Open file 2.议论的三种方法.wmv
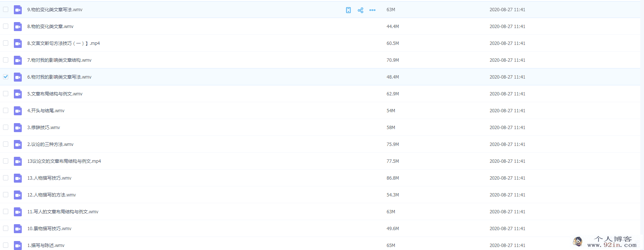Screen dimensions: 644x250 pyautogui.click(x=50, y=144)
